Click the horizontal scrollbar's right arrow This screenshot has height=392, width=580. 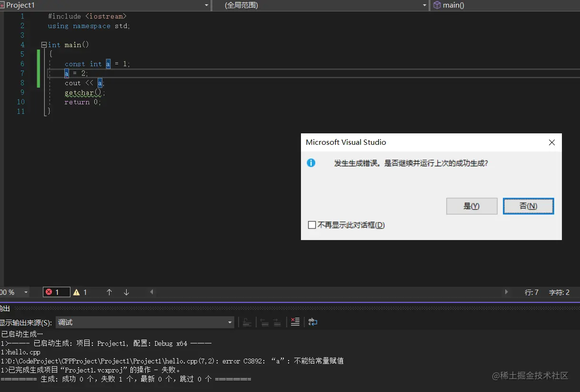coord(506,292)
